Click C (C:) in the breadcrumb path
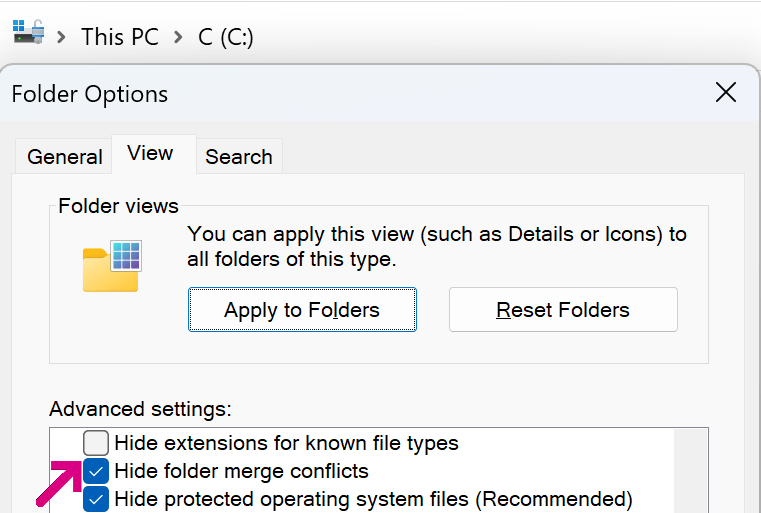This screenshot has width=761, height=513. 225,37
